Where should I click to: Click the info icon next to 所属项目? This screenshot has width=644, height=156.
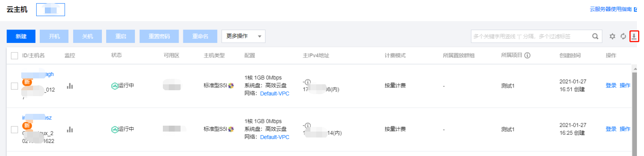point(528,56)
